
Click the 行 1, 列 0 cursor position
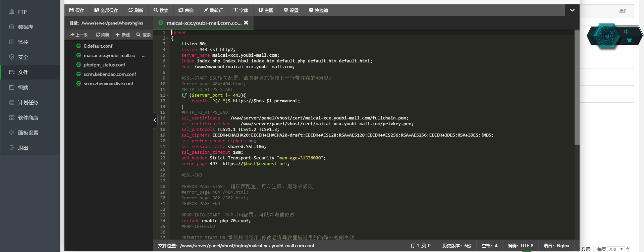click(421, 246)
